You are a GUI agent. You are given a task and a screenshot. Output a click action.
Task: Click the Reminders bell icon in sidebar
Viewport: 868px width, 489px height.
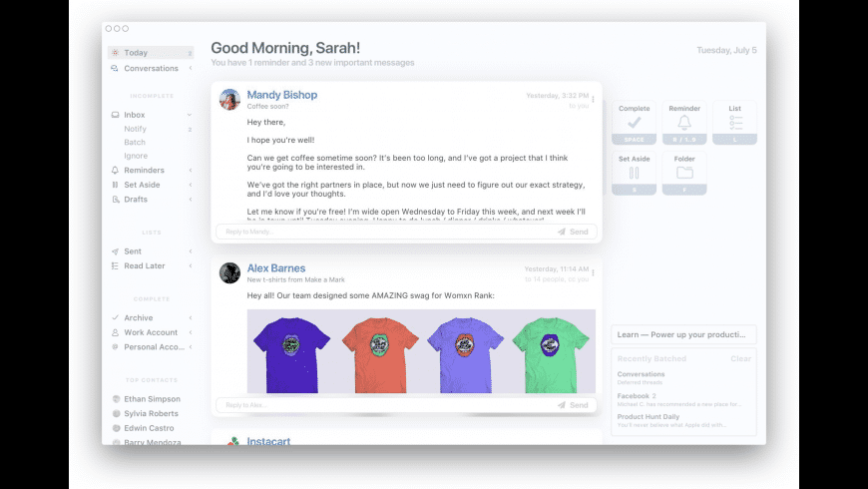[115, 170]
